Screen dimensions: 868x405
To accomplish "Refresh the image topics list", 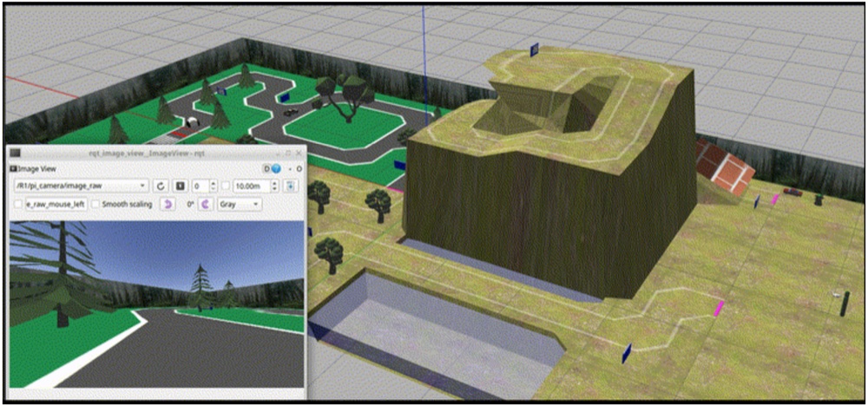I will (x=161, y=186).
